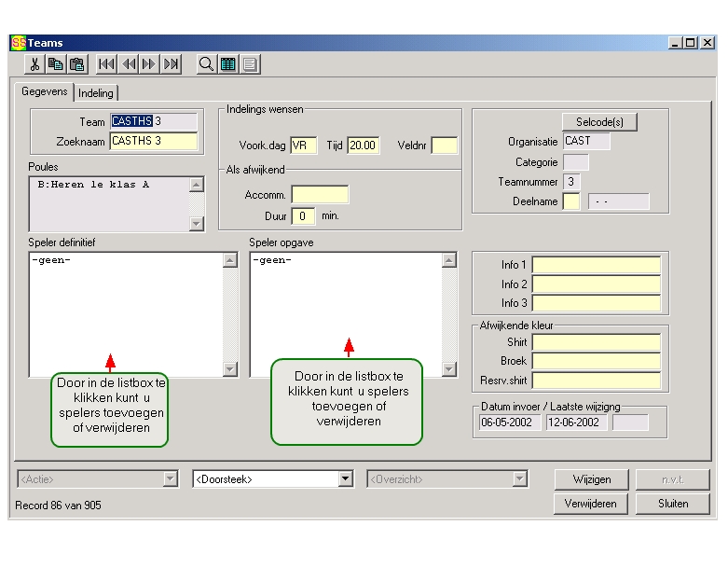Go to the next record
The height and width of the screenshot is (568, 728).
149,64
